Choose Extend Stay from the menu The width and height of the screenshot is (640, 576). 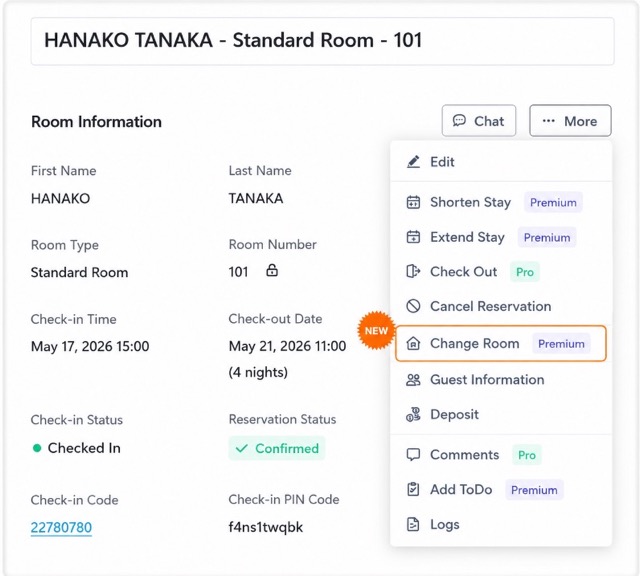pyautogui.click(x=501, y=237)
